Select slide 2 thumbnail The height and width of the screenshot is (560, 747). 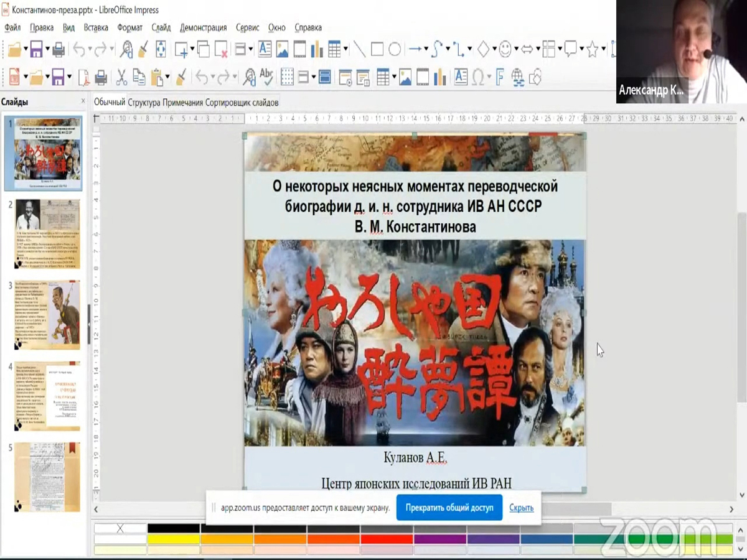(x=48, y=234)
